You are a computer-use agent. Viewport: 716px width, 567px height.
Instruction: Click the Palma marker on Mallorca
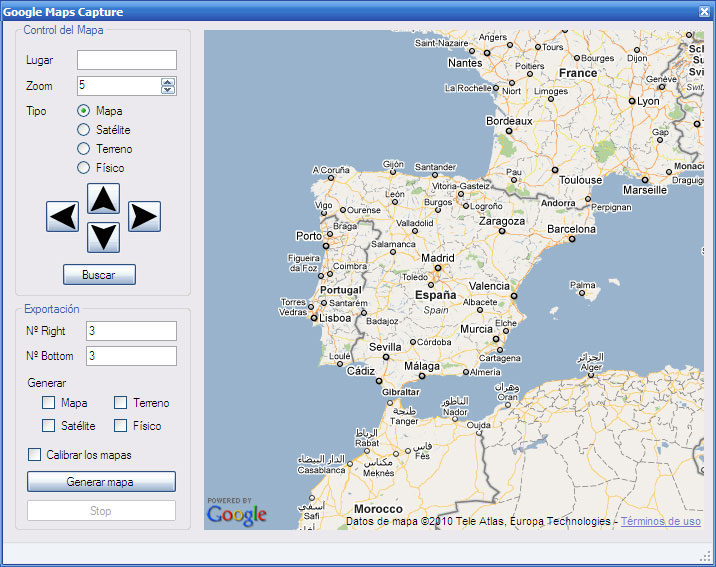(582, 293)
